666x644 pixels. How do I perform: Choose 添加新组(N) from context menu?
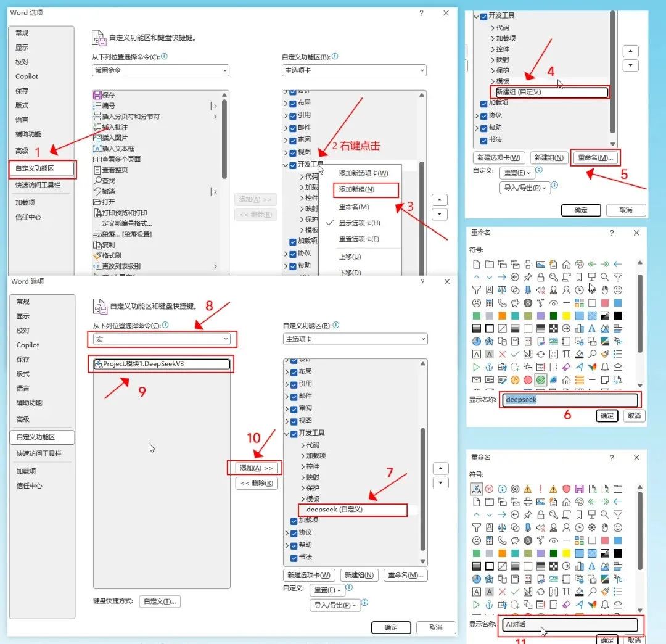[356, 189]
